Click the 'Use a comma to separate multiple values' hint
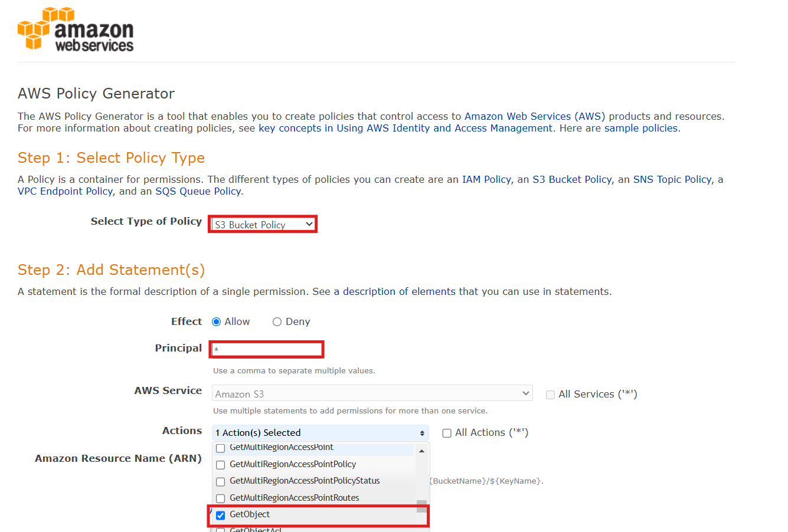The height and width of the screenshot is (532, 788). [294, 371]
